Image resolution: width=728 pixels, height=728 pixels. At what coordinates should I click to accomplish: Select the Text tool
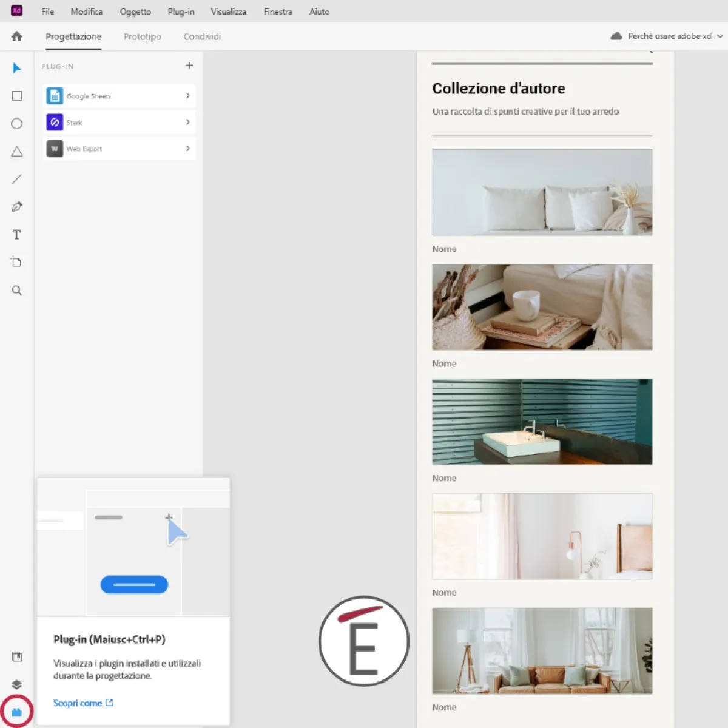coord(16,234)
